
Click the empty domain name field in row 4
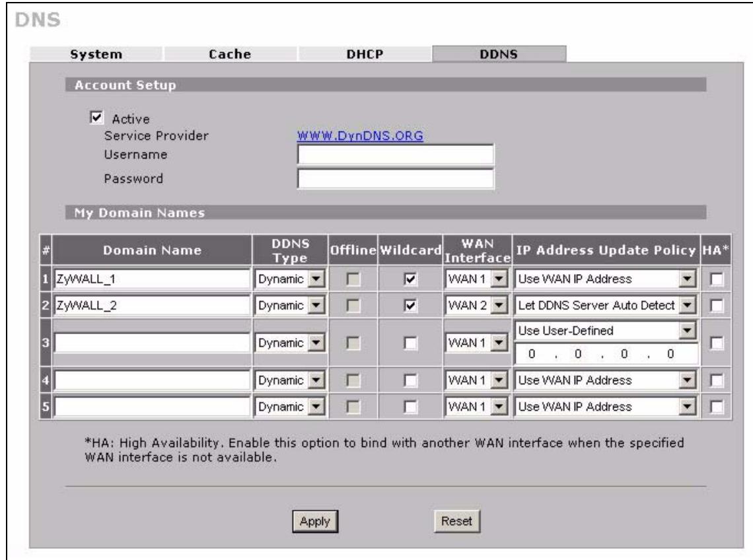pos(152,380)
